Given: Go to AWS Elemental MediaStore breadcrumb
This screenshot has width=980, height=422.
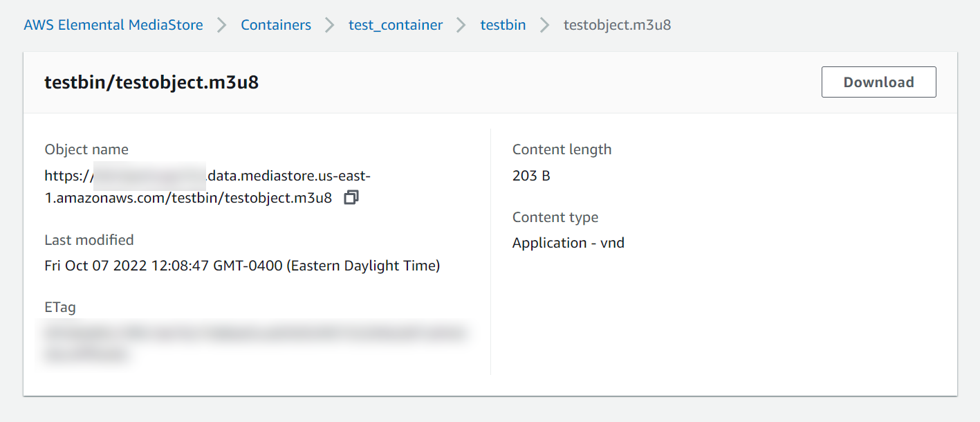Looking at the screenshot, I should click(113, 25).
